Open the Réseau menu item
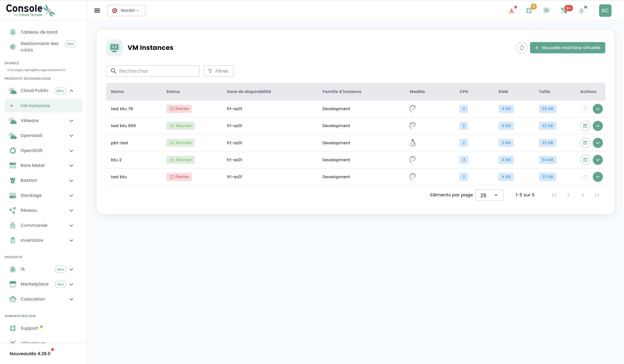This screenshot has height=364, width=624. point(29,210)
